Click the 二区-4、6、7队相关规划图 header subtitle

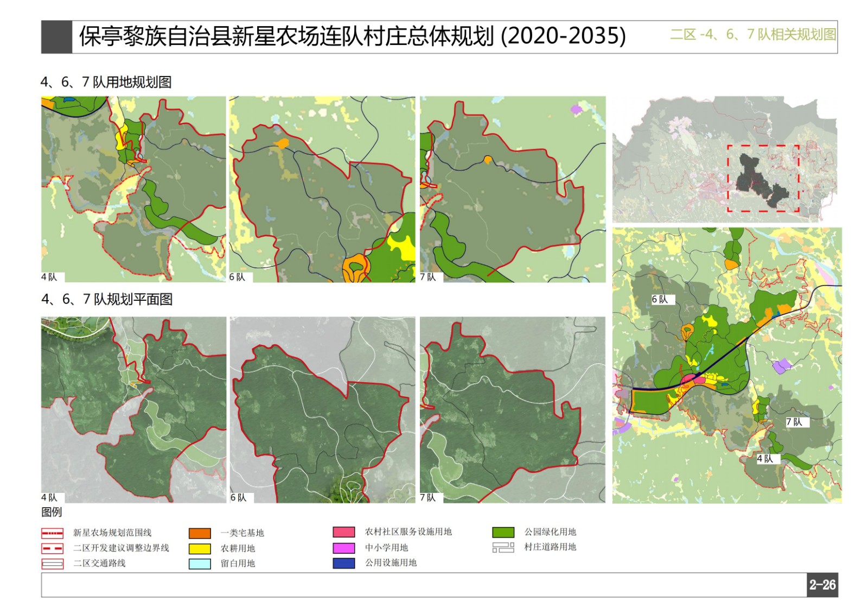click(x=753, y=35)
